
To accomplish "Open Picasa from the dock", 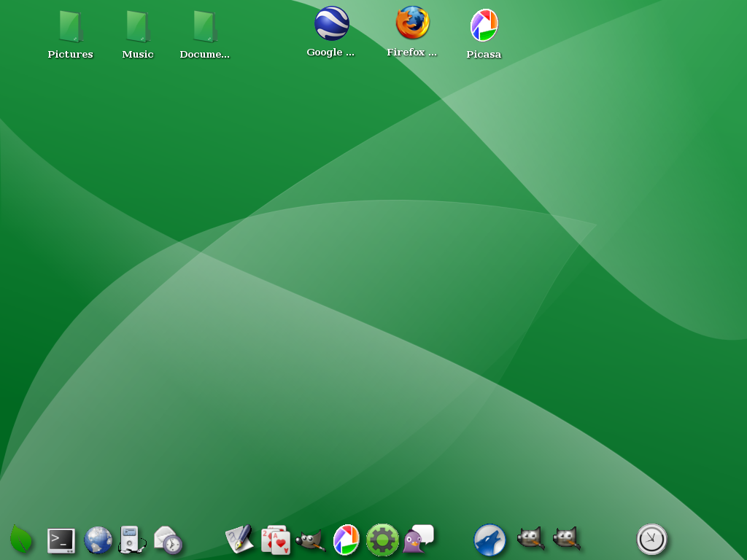I will tap(346, 540).
